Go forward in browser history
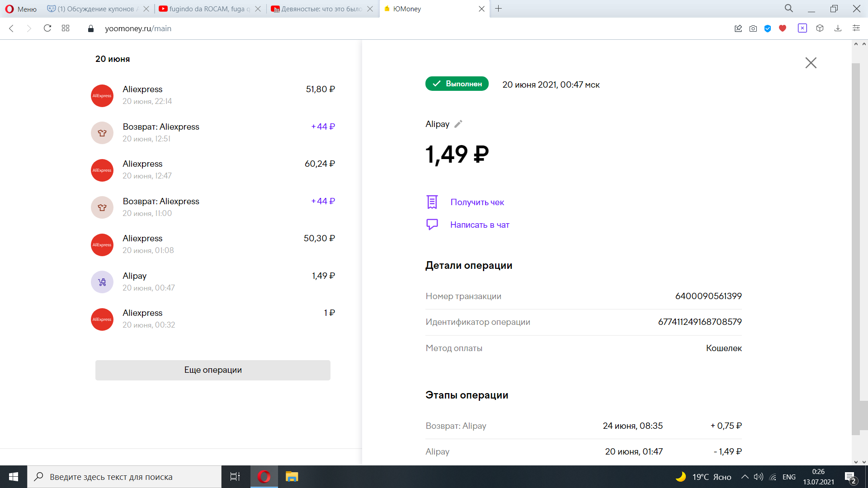 click(29, 28)
